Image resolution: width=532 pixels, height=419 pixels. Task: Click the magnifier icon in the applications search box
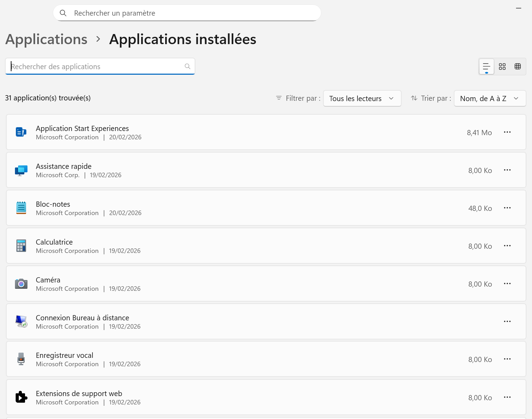click(187, 66)
